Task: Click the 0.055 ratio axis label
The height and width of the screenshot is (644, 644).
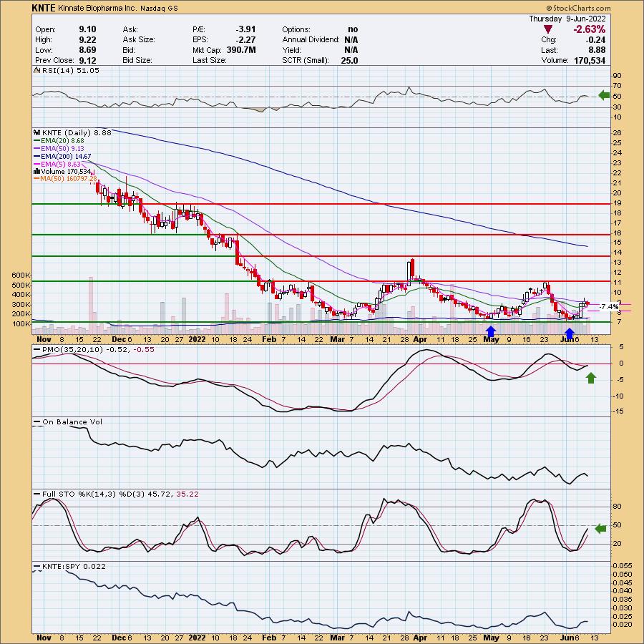Action: coord(623,565)
